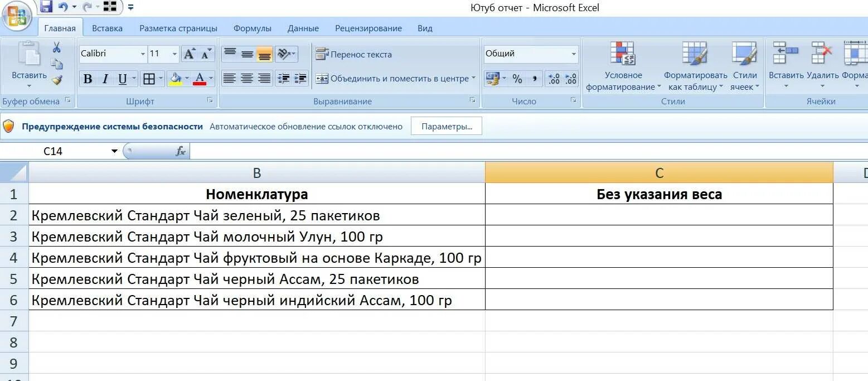Switch to the Рецензирование tab
The image size is (868, 381).
coord(368,28)
